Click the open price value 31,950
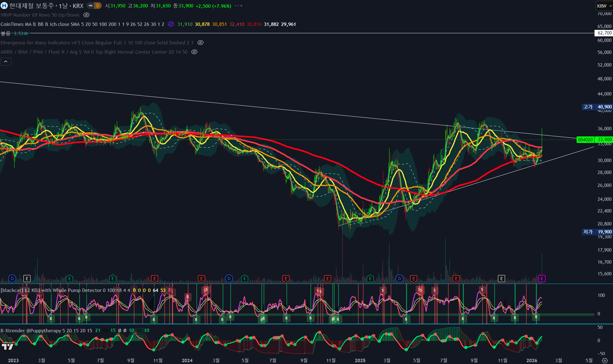This screenshot has height=364, width=613. (117, 6)
